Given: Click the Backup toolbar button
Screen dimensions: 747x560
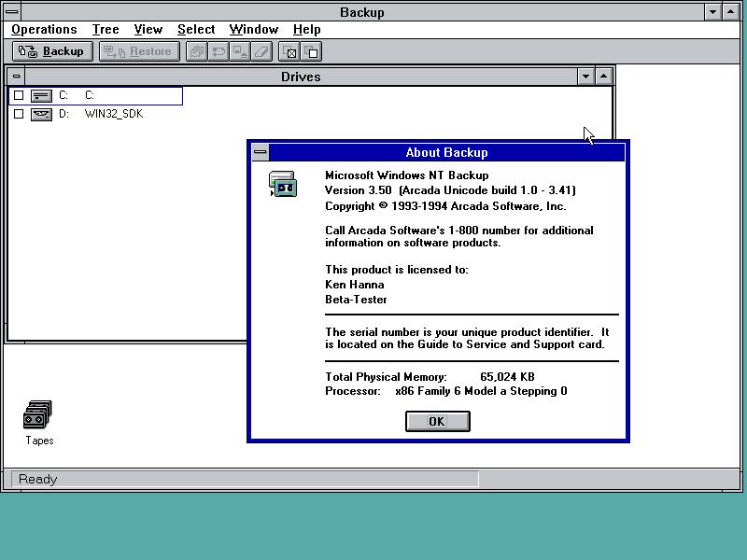Looking at the screenshot, I should 52,51.
